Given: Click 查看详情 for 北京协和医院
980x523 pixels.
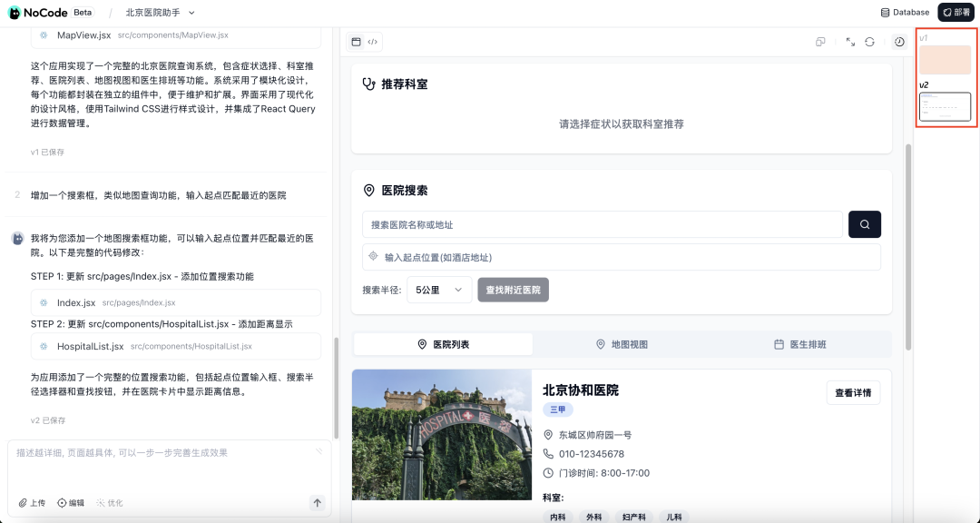Looking at the screenshot, I should [x=853, y=393].
